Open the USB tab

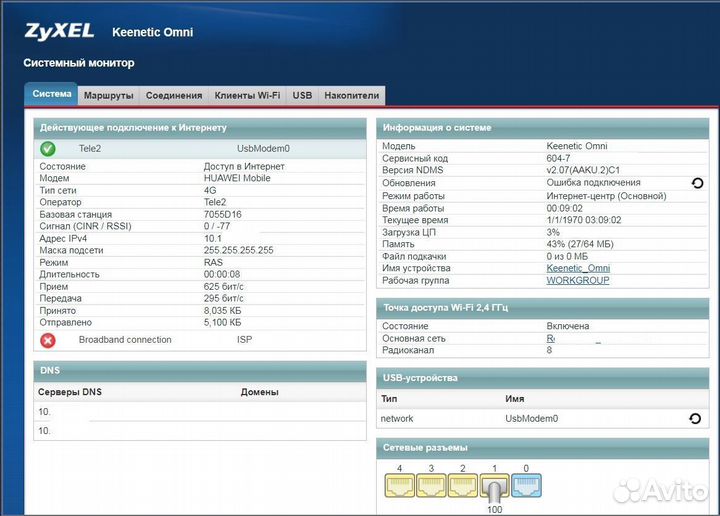[x=302, y=95]
